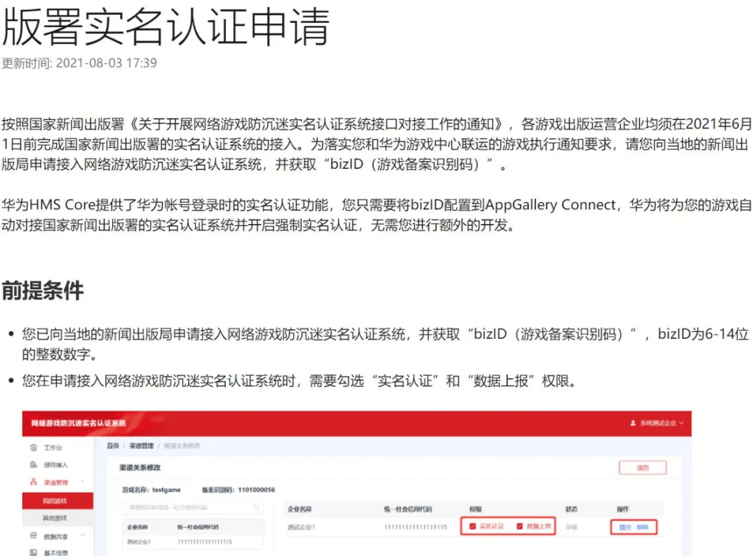Click the 网络游戏防沉迷实名认证系统 header title
The height and width of the screenshot is (560, 753).
point(78,423)
